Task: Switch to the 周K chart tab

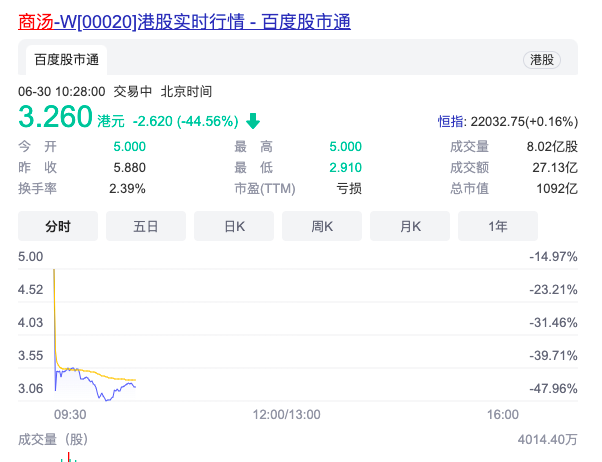Action: (x=322, y=226)
